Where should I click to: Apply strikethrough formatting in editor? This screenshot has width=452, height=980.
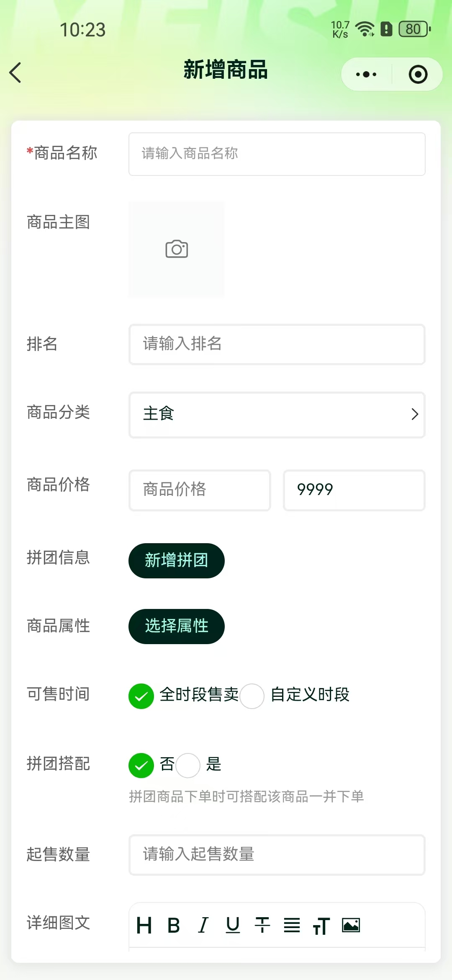262,925
